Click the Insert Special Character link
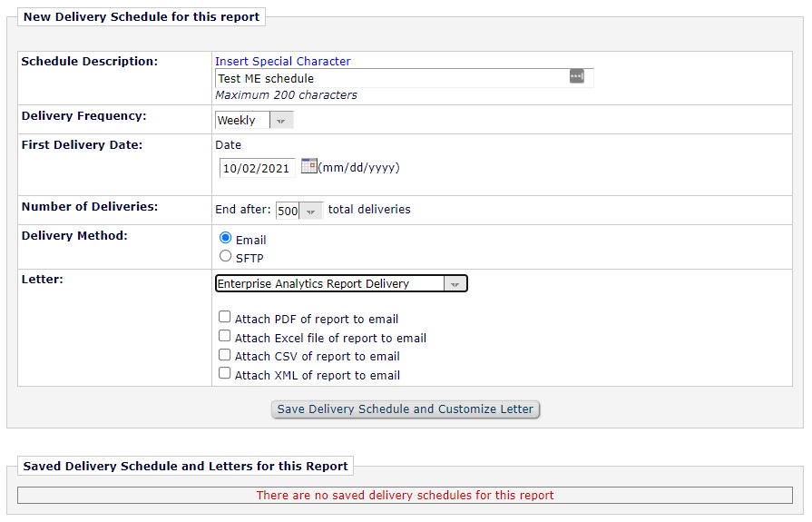The height and width of the screenshot is (522, 812). [x=282, y=61]
